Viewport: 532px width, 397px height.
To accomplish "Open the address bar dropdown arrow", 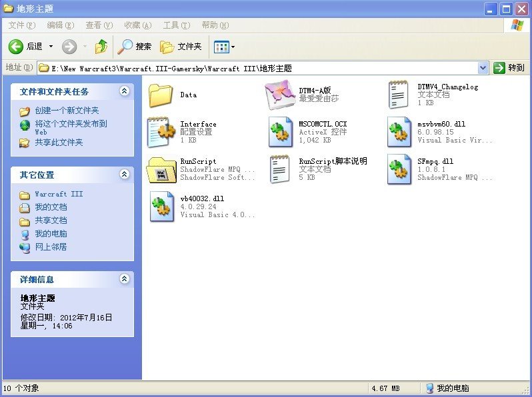I will pyautogui.click(x=483, y=68).
